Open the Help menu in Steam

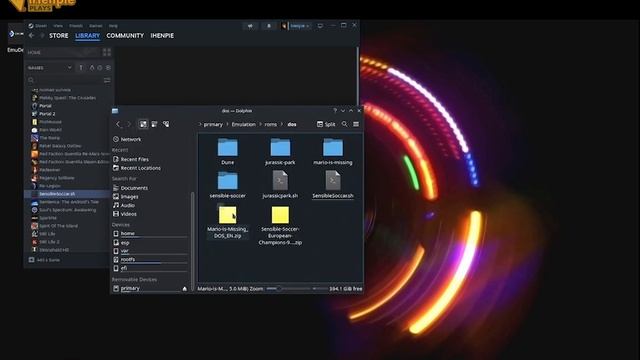click(113, 26)
